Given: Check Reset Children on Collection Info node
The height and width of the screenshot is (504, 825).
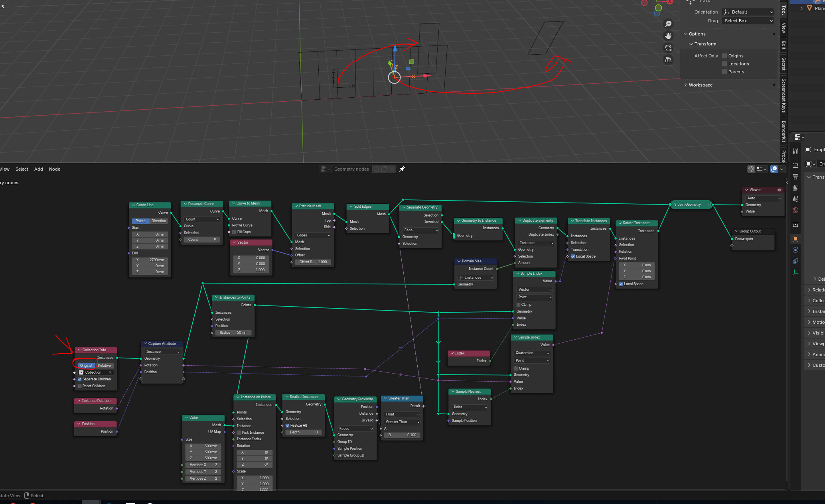Looking at the screenshot, I should click(x=80, y=386).
